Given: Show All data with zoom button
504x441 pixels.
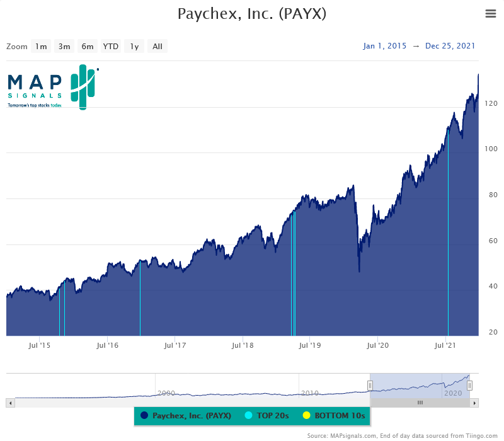Looking at the screenshot, I should coord(157,46).
